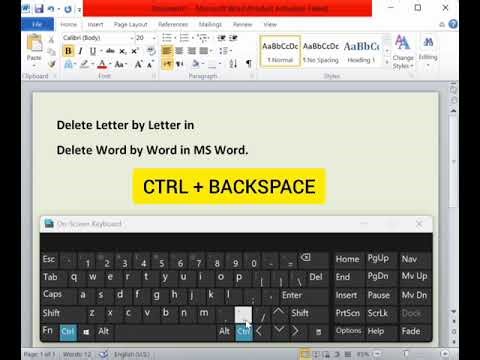
Task: Apply the No Spacing style
Action: pos(321,51)
